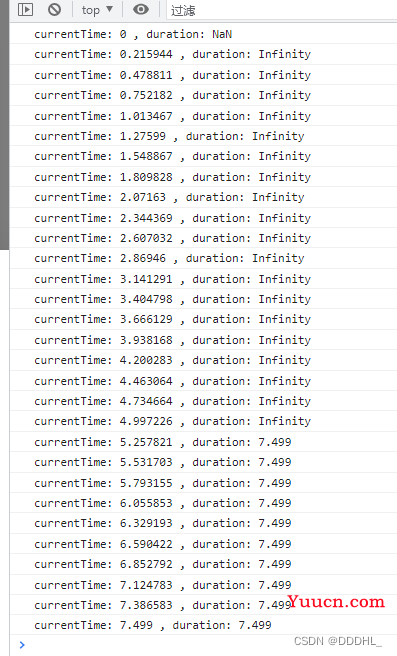Select the log line currentTime 4.997226
397x656 pixels.
(x=203, y=421)
